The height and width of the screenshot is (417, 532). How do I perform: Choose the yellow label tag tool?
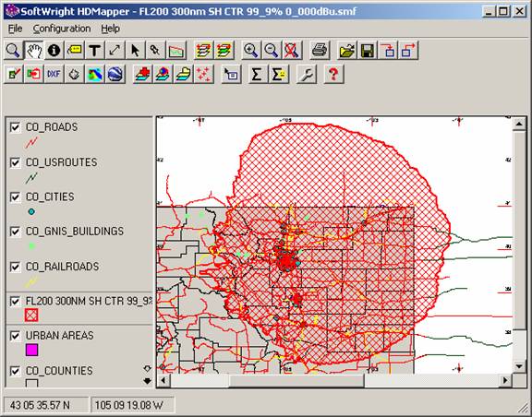pos(74,51)
